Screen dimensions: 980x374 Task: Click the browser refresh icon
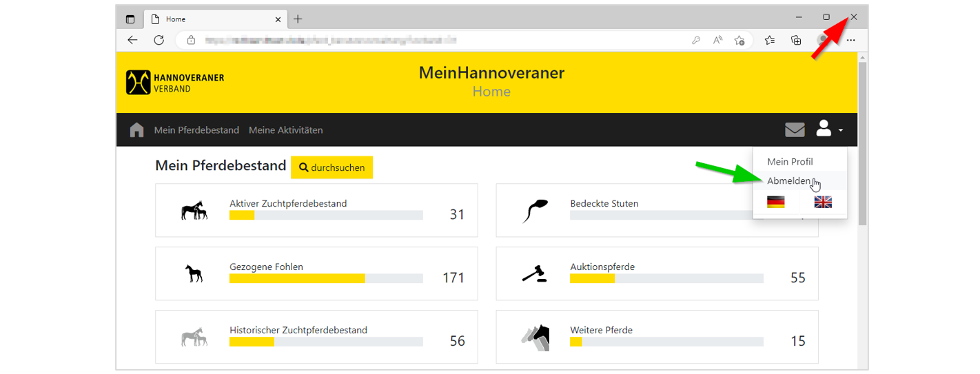pyautogui.click(x=159, y=40)
